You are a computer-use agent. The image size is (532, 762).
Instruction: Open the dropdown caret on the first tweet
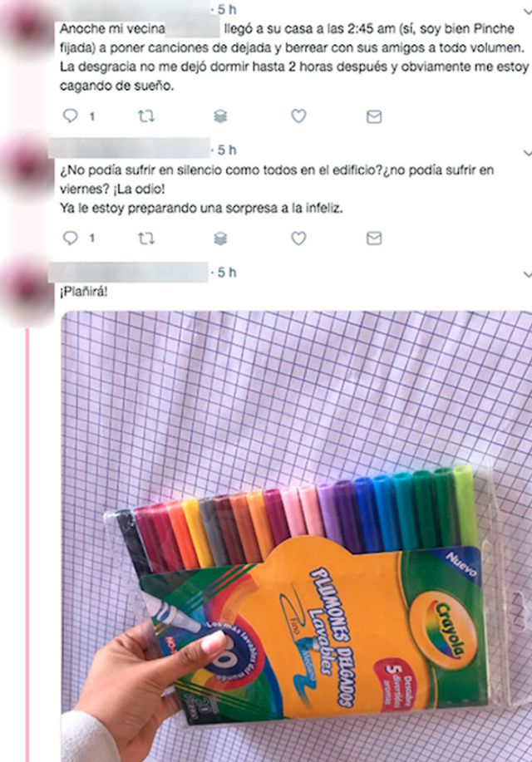point(528,11)
